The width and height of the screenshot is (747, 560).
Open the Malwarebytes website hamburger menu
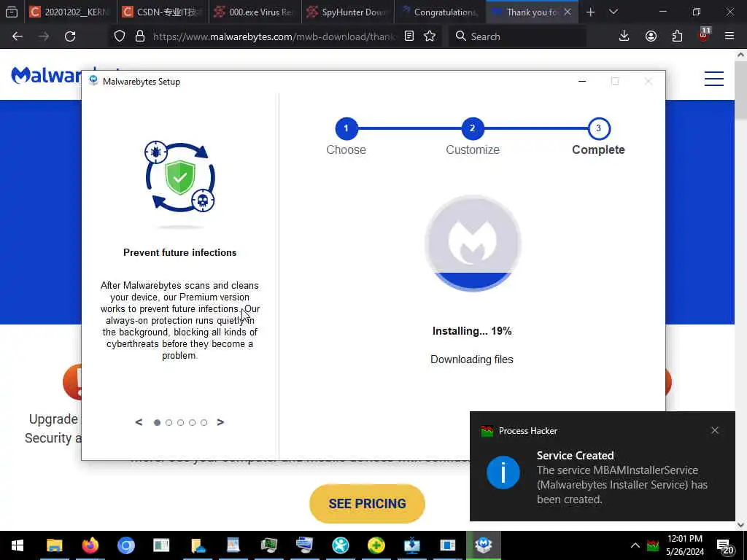tap(714, 79)
